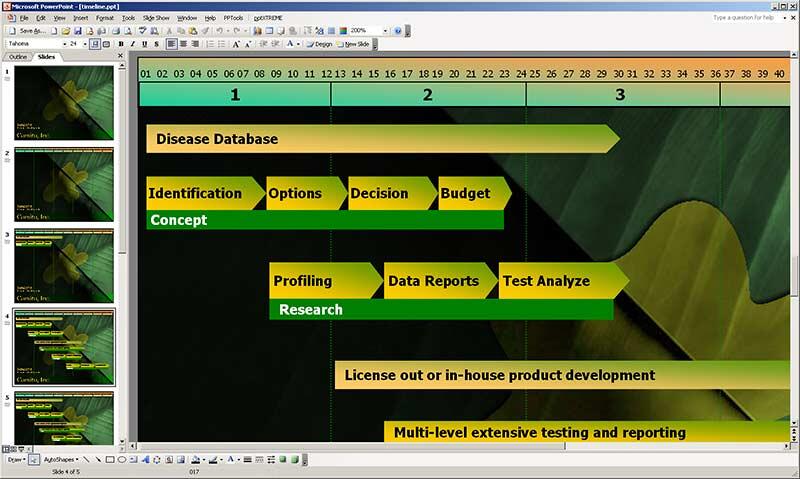Open PowerPoint Help question mark icon
This screenshot has width=800, height=479.
(x=397, y=31)
